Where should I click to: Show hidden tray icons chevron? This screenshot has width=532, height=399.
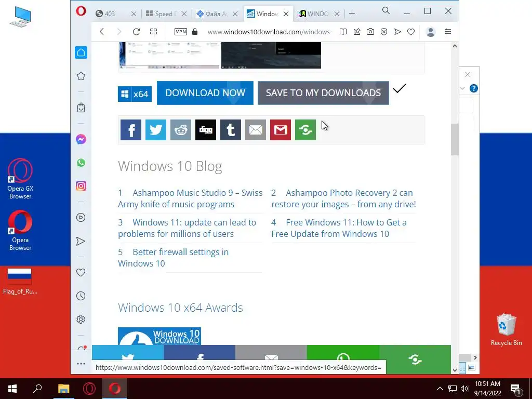click(440, 389)
